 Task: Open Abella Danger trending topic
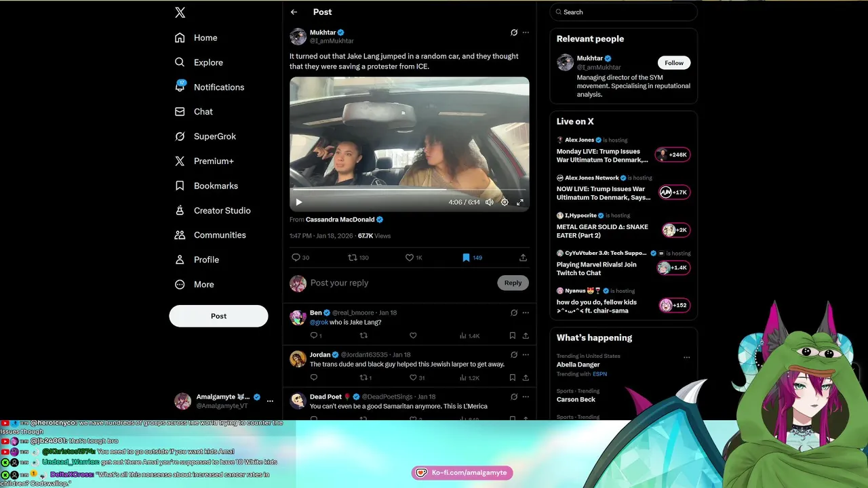coord(578,365)
